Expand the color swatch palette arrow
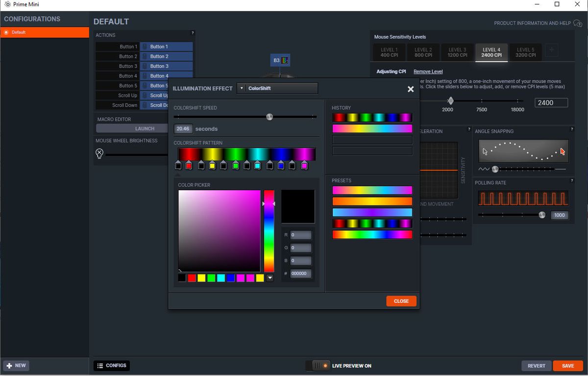The height and width of the screenshot is (376, 588). click(x=269, y=278)
